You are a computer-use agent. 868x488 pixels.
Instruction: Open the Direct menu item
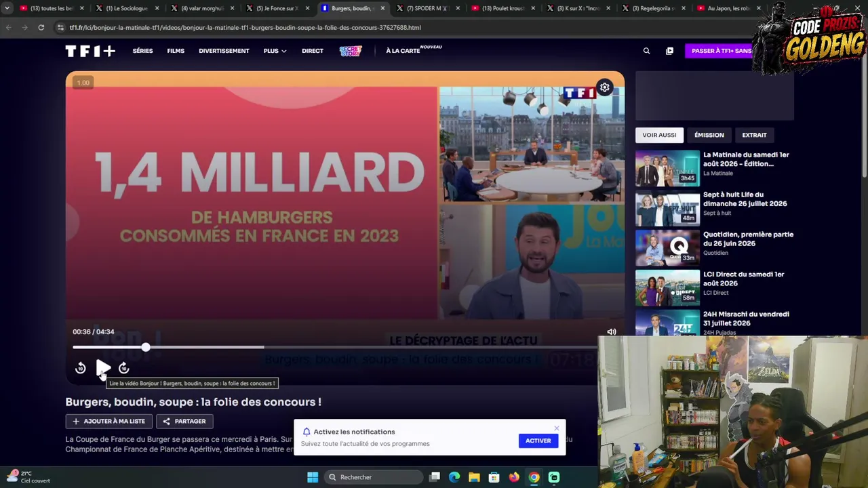point(313,51)
